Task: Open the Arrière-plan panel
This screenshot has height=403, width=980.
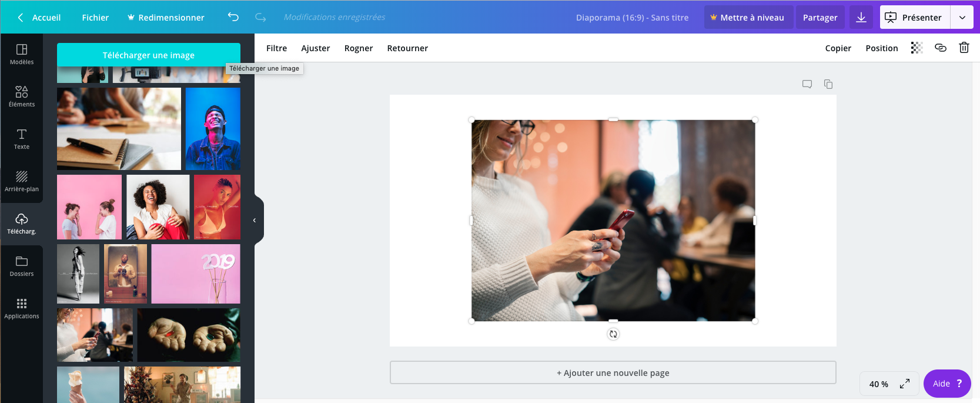Action: pos(22,181)
